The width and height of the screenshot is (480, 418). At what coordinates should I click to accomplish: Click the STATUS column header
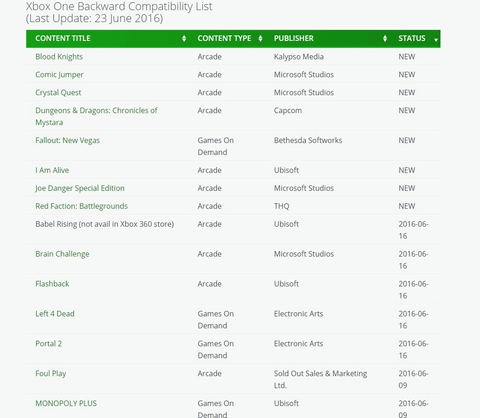coord(415,39)
